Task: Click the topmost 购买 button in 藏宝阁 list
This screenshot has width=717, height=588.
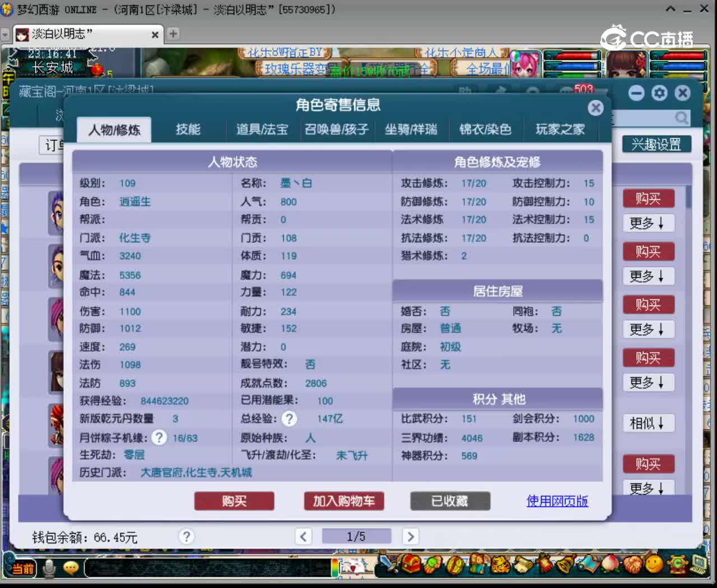Action: [648, 199]
